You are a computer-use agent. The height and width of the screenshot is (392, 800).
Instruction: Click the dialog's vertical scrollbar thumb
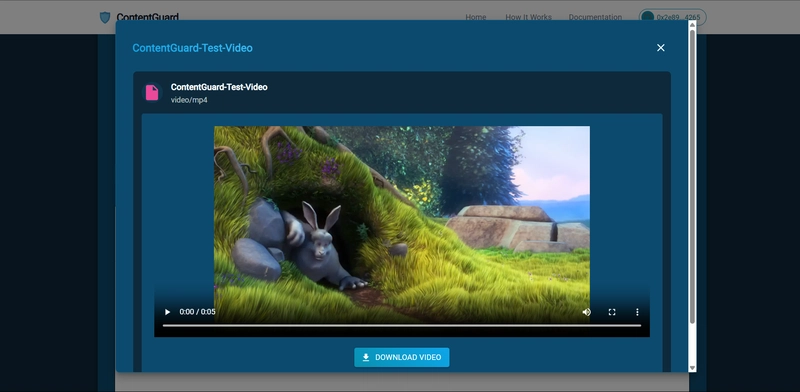tap(692, 176)
